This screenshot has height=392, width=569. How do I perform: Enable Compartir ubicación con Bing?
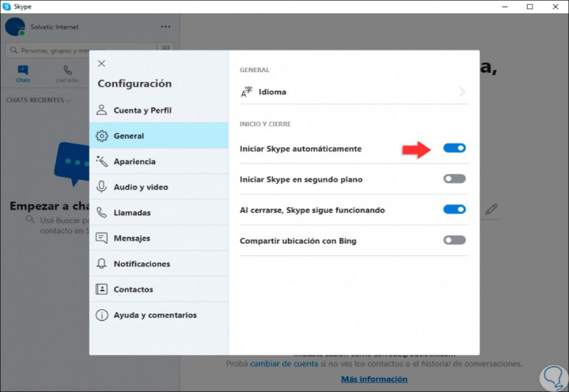point(455,240)
